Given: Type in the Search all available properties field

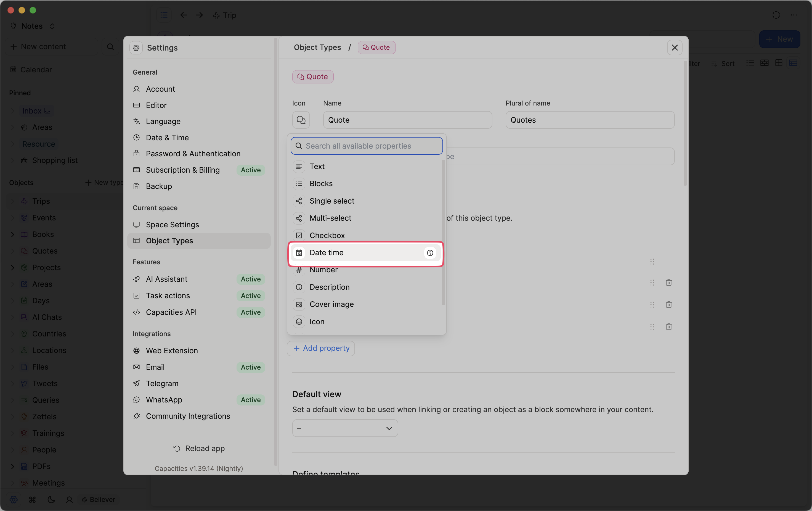Looking at the screenshot, I should [366, 145].
